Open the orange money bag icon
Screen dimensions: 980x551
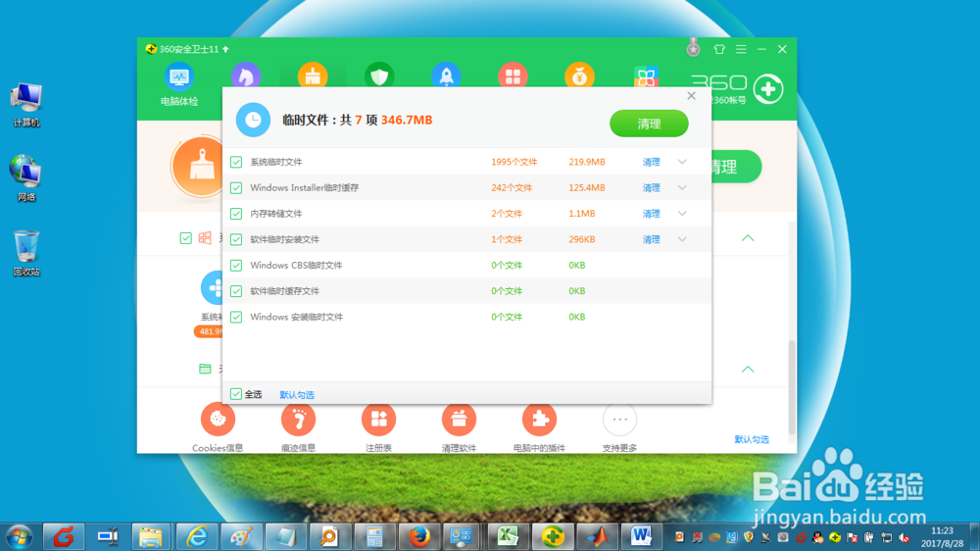pyautogui.click(x=579, y=75)
